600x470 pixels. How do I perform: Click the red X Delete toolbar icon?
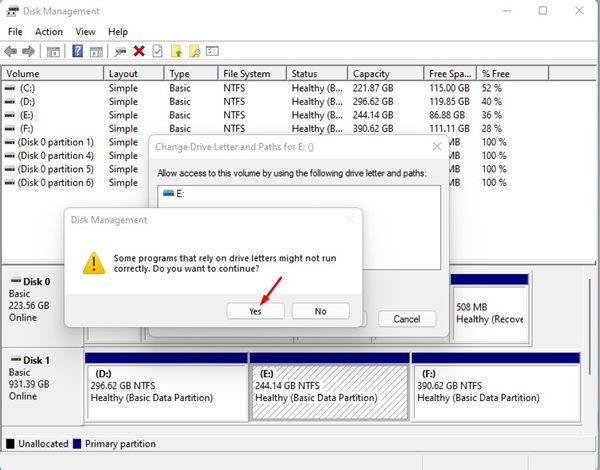click(x=139, y=51)
